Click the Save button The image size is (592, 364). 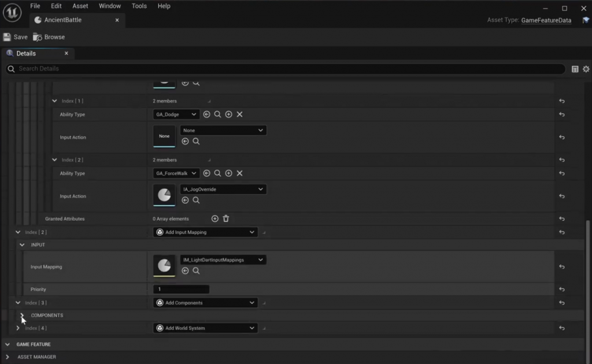(x=16, y=37)
